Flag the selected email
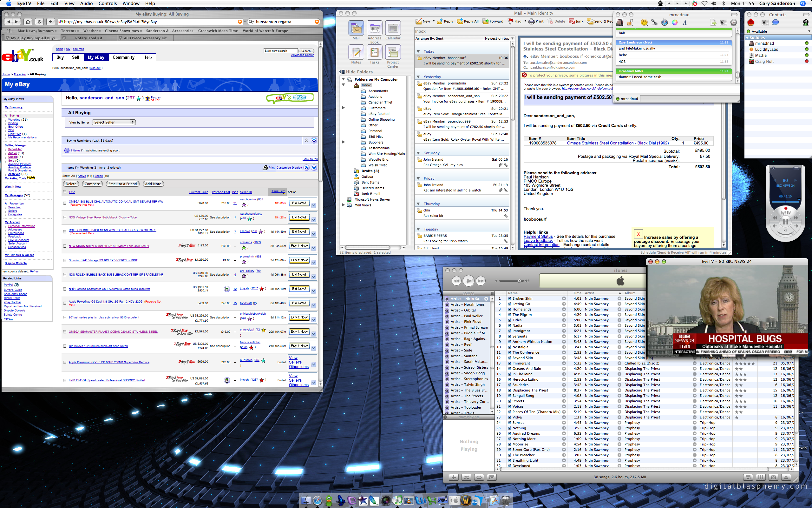The width and height of the screenshot is (812, 508). click(514, 21)
